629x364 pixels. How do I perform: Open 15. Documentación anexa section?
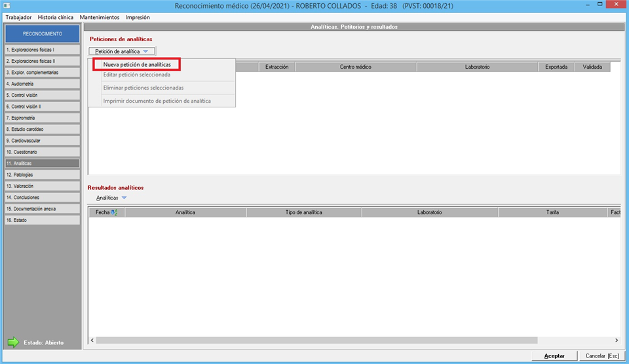tap(42, 209)
